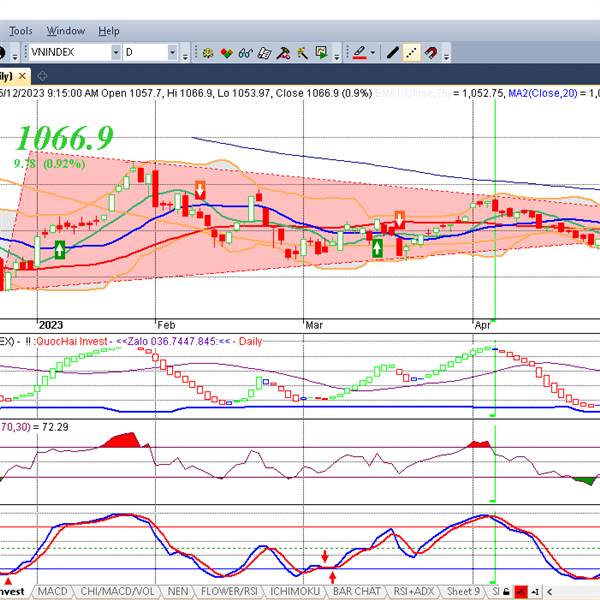Click the <<Zalo 036.7447.845:<< text
The width and height of the screenshot is (600, 600).
coord(173,341)
